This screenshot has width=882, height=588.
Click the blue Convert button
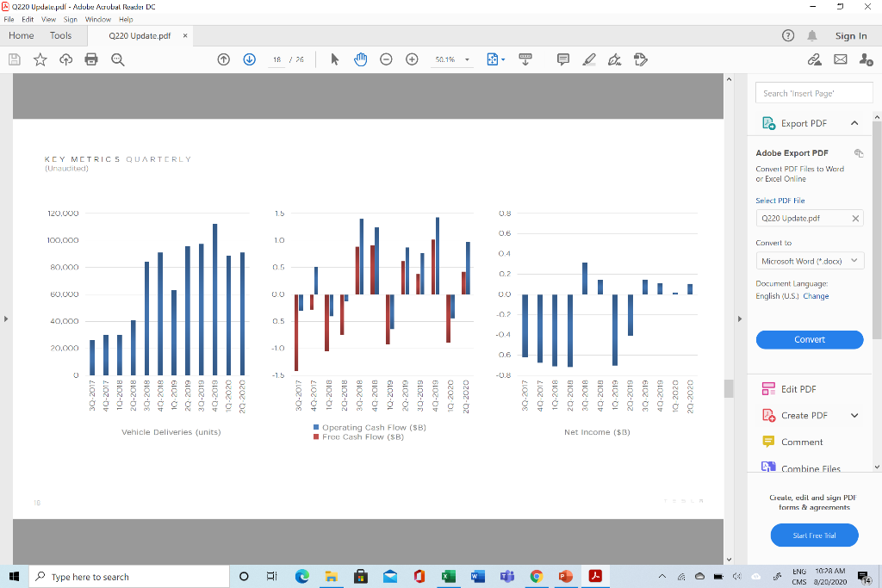[x=810, y=339]
